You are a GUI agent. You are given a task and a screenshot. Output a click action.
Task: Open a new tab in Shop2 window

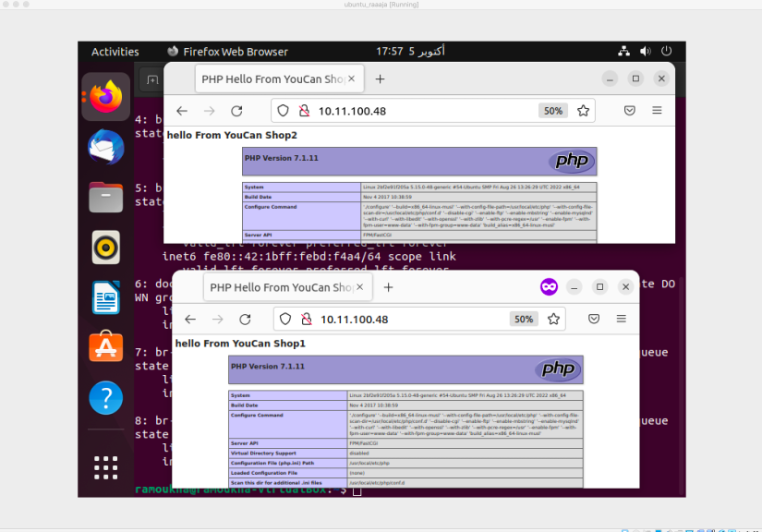point(380,79)
